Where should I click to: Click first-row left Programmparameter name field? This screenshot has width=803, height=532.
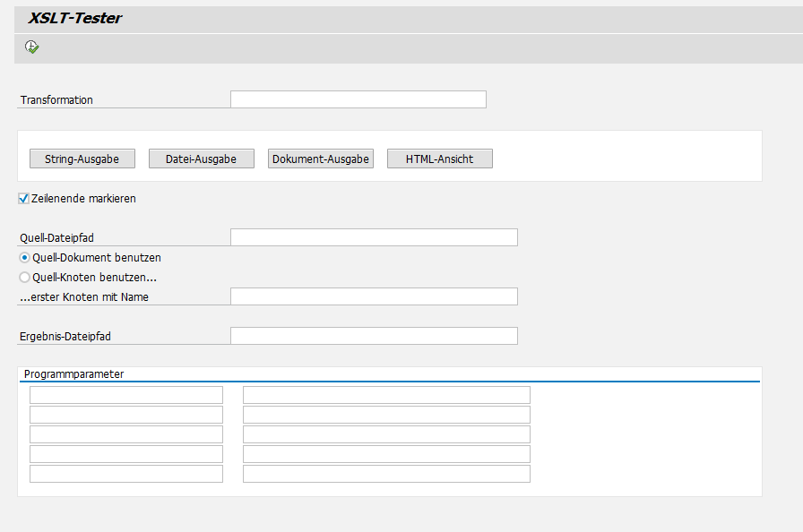coord(126,395)
